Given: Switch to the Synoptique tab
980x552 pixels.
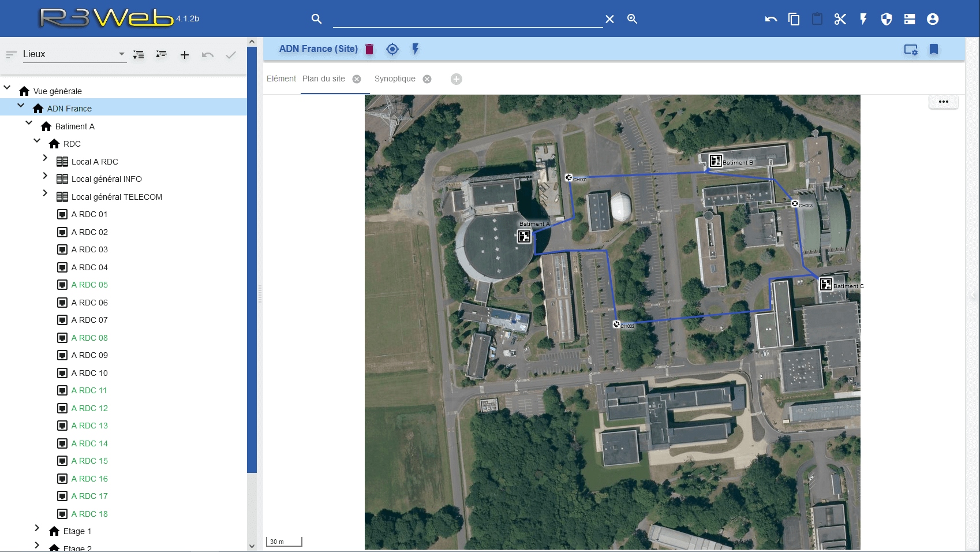Looking at the screenshot, I should [x=395, y=79].
